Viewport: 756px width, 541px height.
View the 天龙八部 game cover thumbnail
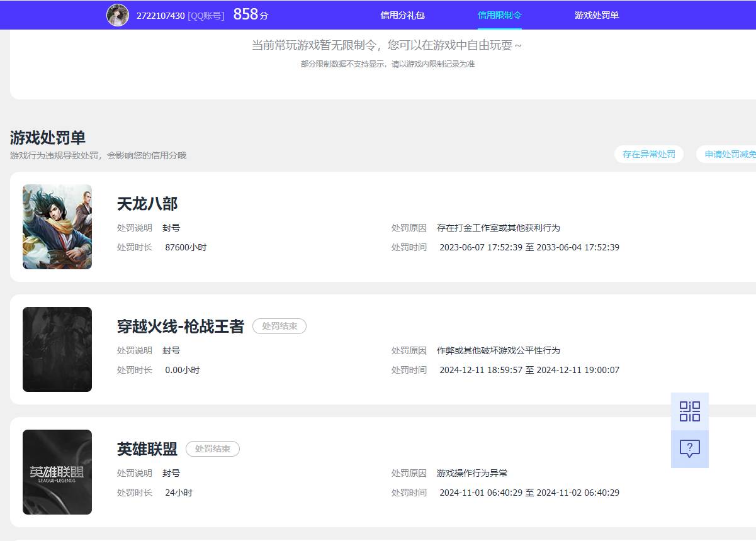click(57, 226)
